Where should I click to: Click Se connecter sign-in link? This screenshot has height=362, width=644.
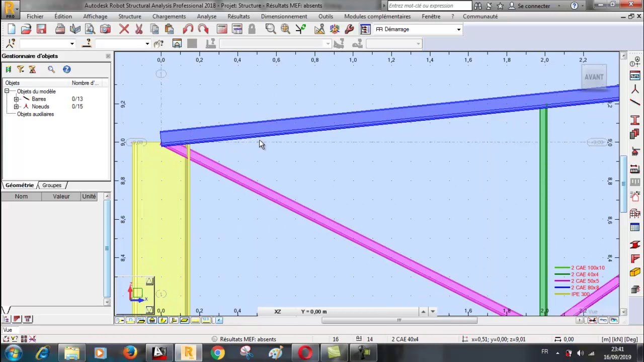(533, 6)
